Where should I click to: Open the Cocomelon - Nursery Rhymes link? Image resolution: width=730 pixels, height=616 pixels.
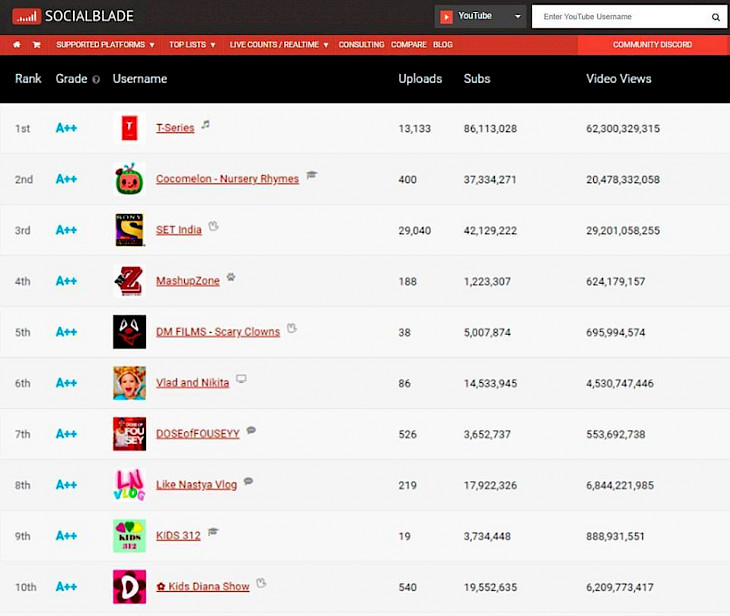227,179
